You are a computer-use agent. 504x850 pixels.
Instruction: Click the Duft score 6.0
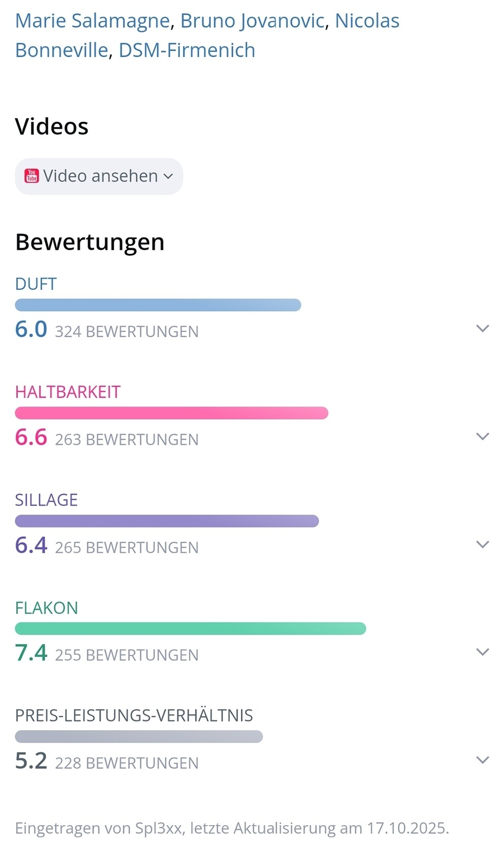coord(31,329)
